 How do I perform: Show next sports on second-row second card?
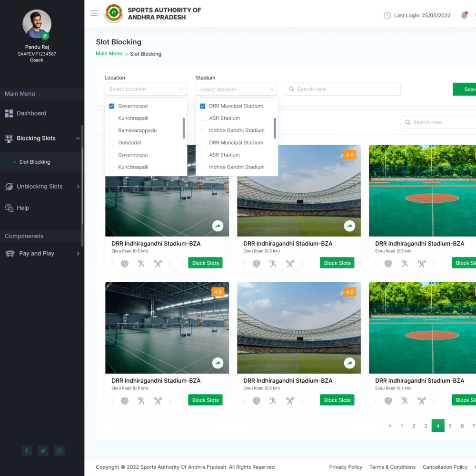point(302,401)
